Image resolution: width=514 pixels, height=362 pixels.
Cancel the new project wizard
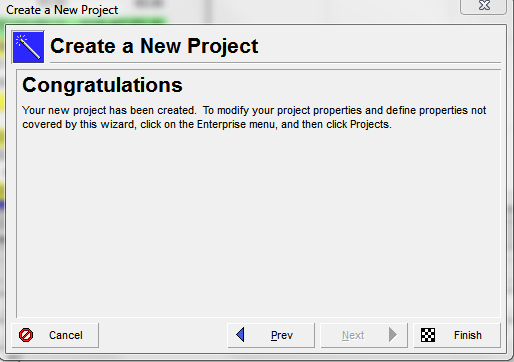point(55,335)
